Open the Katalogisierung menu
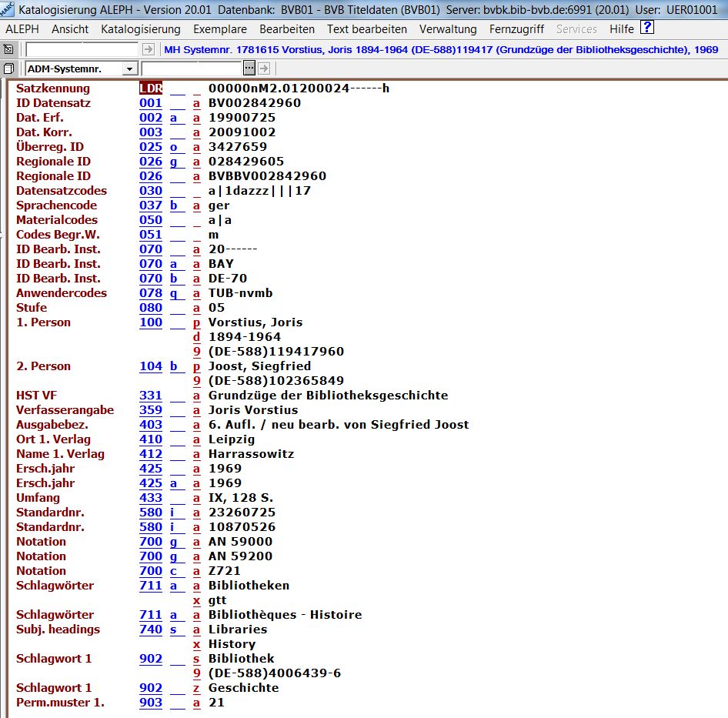728x718 pixels. click(140, 29)
